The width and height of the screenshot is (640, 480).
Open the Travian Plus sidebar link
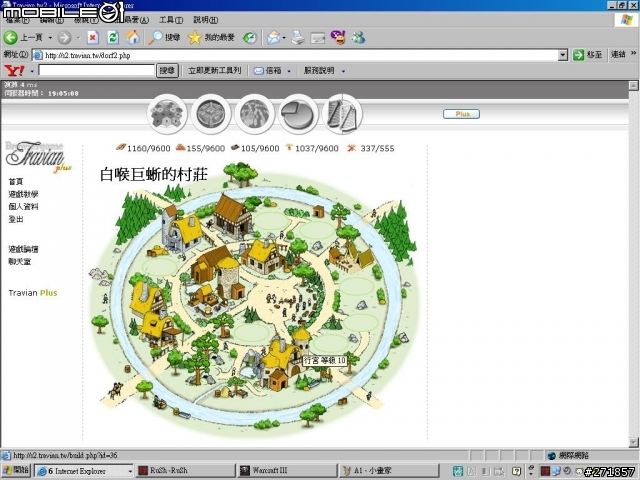coord(33,293)
